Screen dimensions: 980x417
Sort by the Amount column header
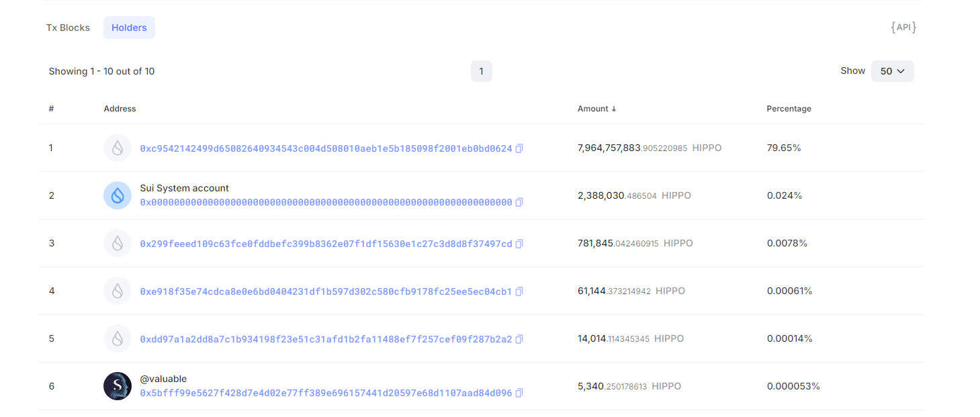[596, 109]
